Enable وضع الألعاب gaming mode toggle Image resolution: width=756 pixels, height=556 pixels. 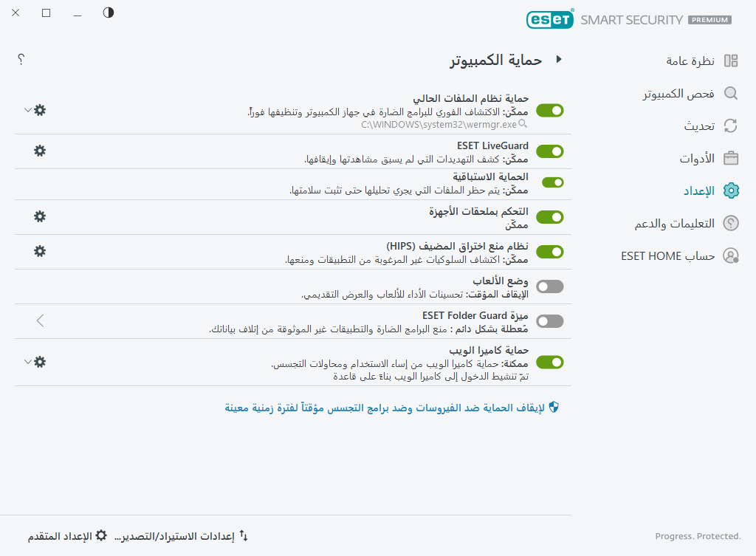pyautogui.click(x=549, y=286)
